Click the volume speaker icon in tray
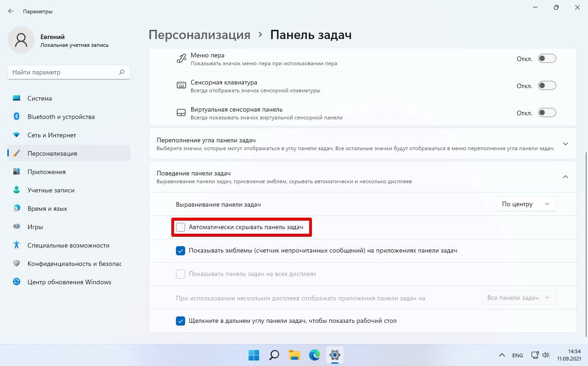588x366 pixels. coord(546,355)
